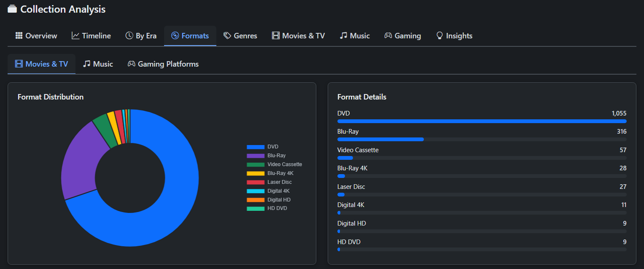Screen dimensions: 644x269
Task: Open the Formats tab
Action: (190, 36)
